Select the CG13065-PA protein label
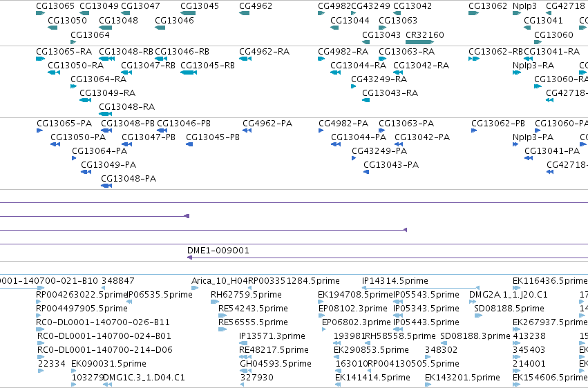 click(64, 123)
